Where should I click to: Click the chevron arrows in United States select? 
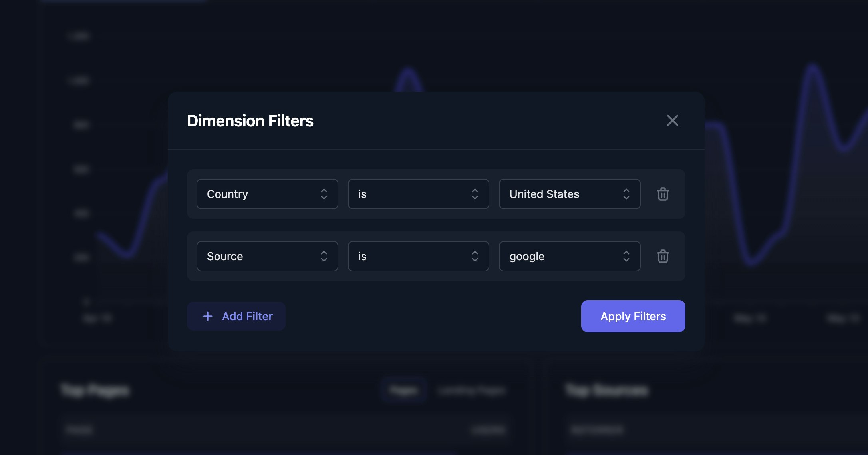click(x=626, y=194)
